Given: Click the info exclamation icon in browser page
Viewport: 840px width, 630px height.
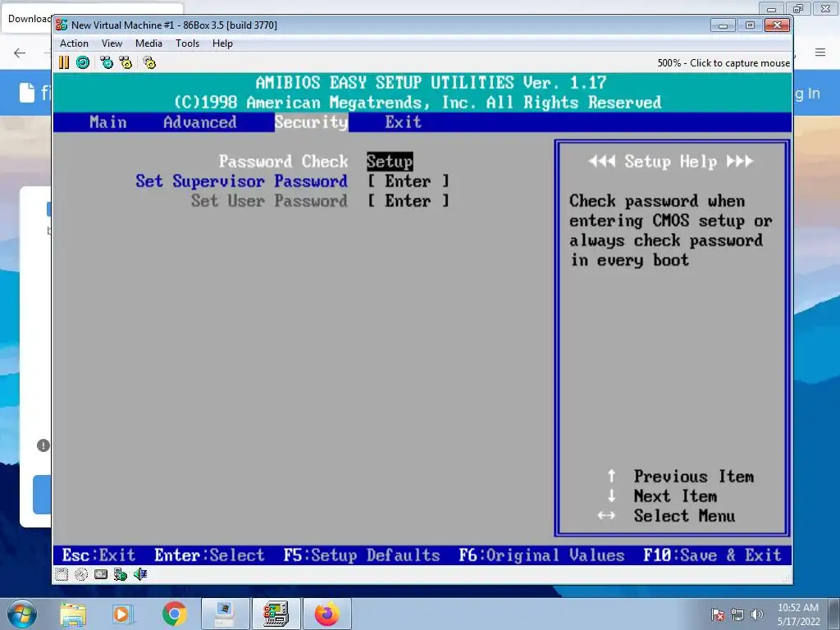Looking at the screenshot, I should [43, 445].
